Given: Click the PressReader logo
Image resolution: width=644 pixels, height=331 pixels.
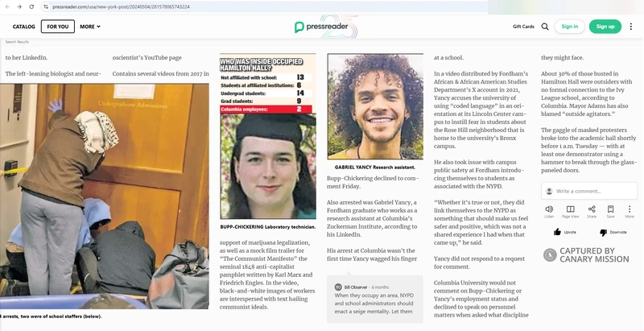Looking at the screenshot, I should point(321,27).
